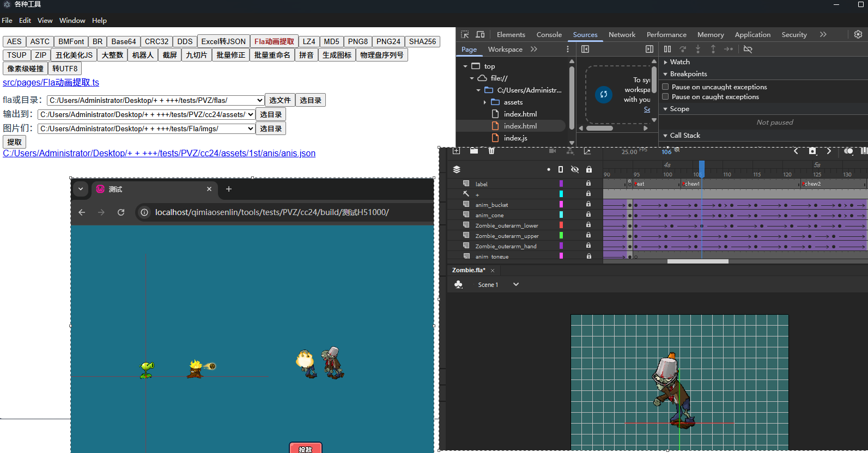The height and width of the screenshot is (453, 868).
Task: Click the new layer icon in timeline
Action: click(x=457, y=151)
